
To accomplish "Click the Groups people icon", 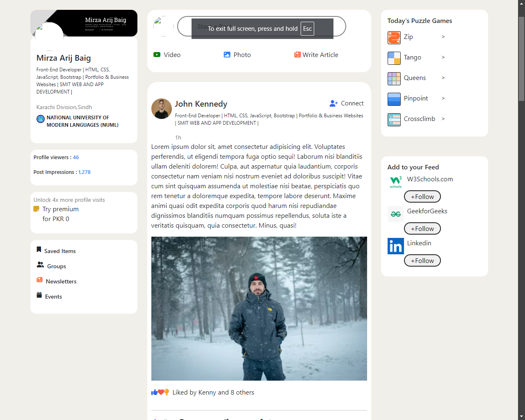I will [x=40, y=265].
